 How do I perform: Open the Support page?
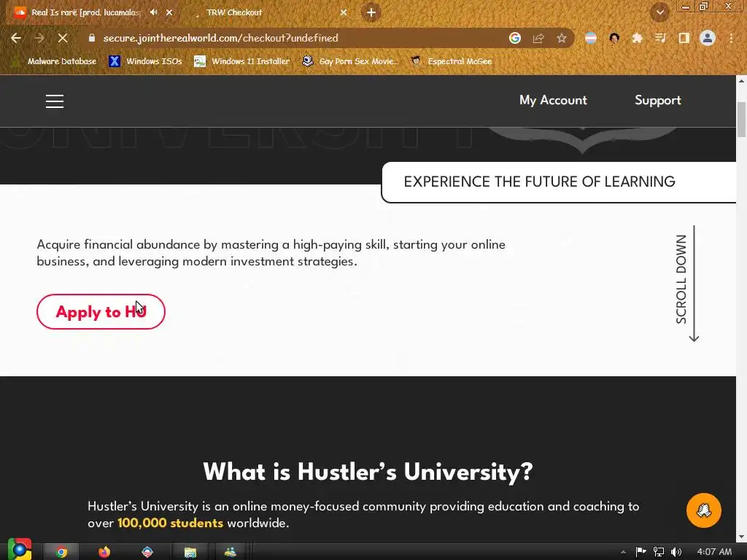point(657,101)
